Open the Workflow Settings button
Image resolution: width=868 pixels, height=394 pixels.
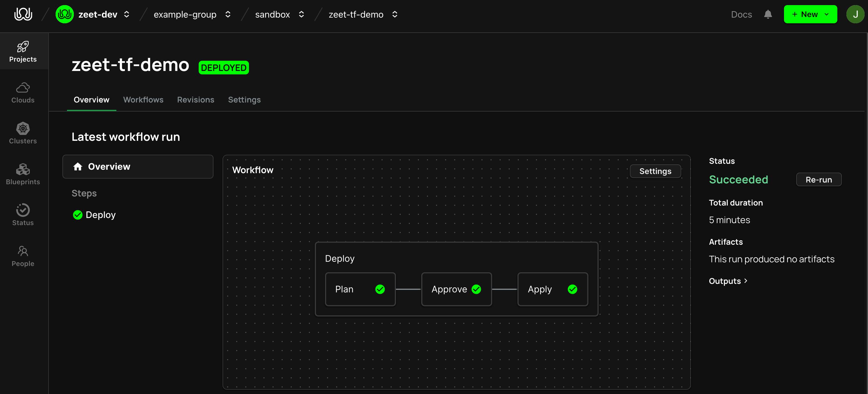(655, 171)
